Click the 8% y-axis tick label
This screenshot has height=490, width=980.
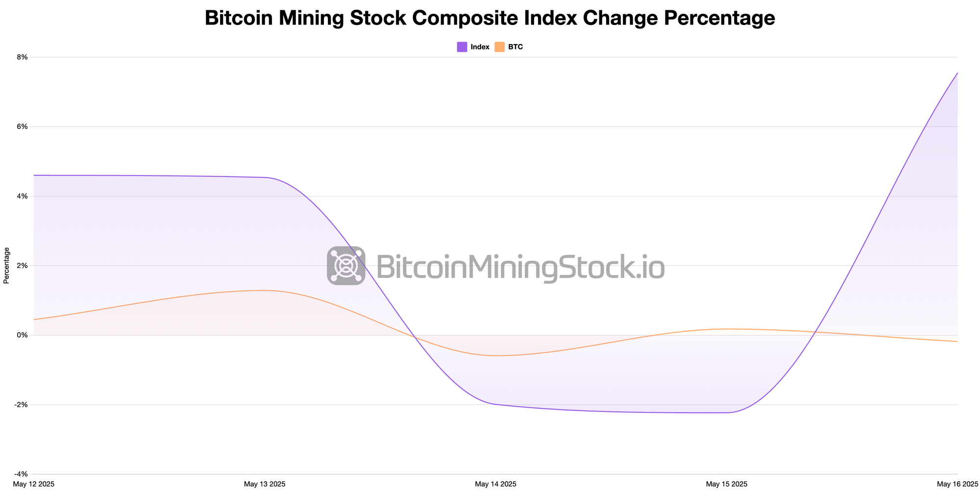click(x=23, y=57)
